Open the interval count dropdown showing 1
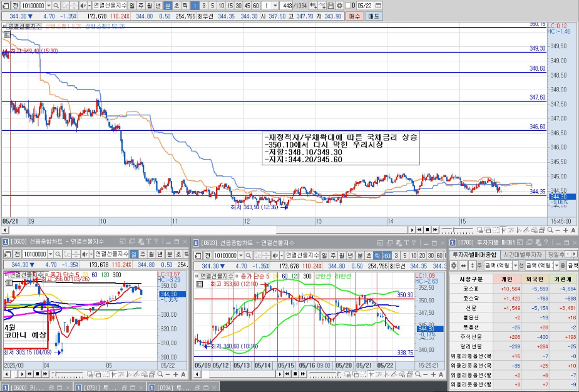 pos(275,6)
